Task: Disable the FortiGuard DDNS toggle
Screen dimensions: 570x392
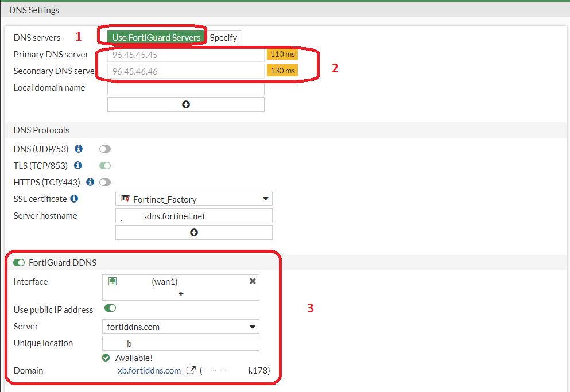Action: tap(19, 262)
